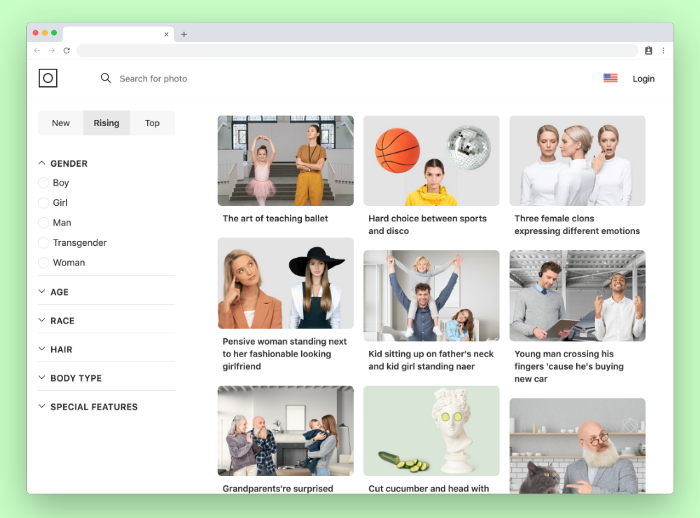This screenshot has height=518, width=700.
Task: Open a new browser tab
Action: click(184, 34)
